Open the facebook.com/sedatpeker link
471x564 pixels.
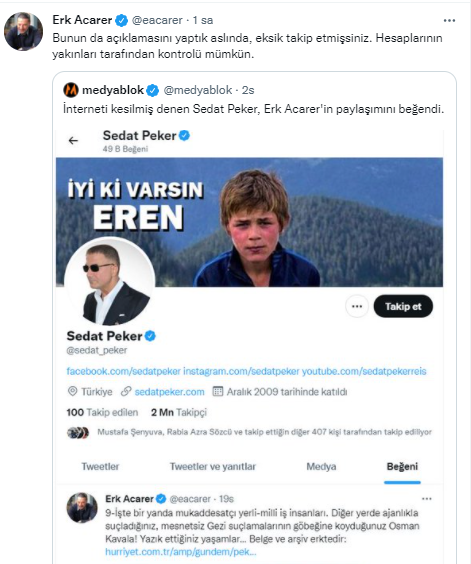pos(123,371)
